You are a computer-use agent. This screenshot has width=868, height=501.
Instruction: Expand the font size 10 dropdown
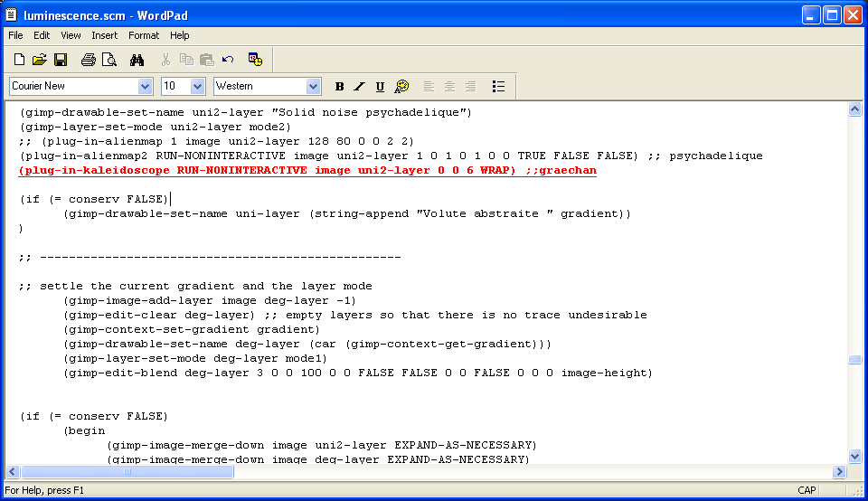pyautogui.click(x=198, y=86)
